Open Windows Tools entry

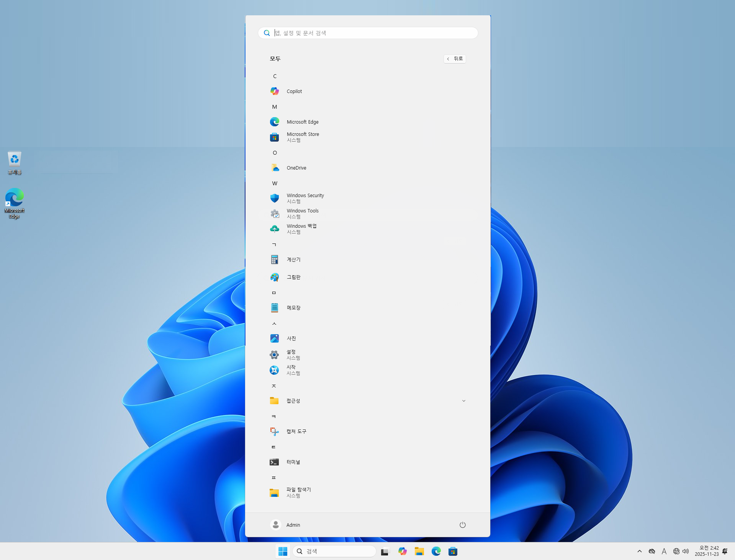click(x=368, y=214)
